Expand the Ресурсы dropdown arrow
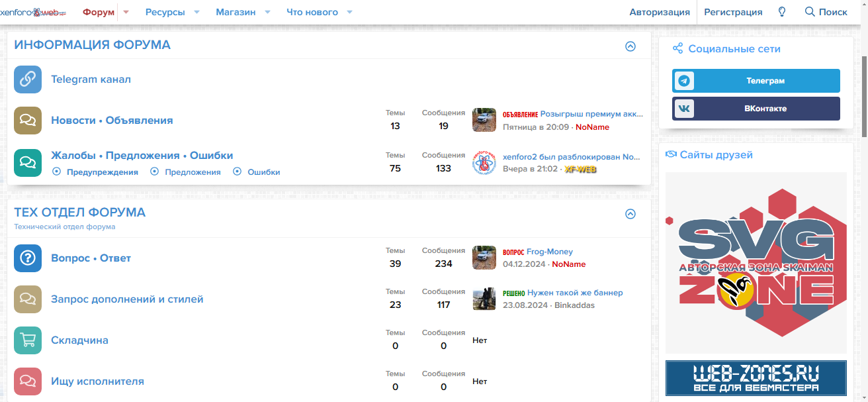Screen dimensions: 868x402 198,12
